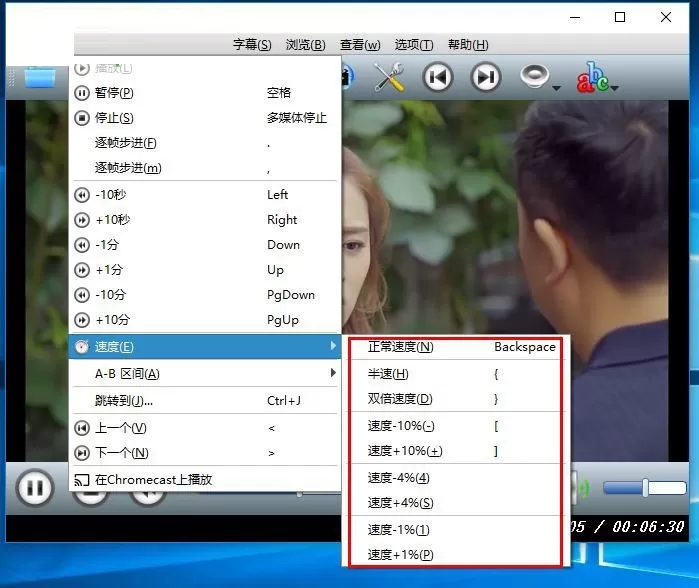This screenshot has height=588, width=699.
Task: Select the -1分 menu entry
Action: coord(205,245)
